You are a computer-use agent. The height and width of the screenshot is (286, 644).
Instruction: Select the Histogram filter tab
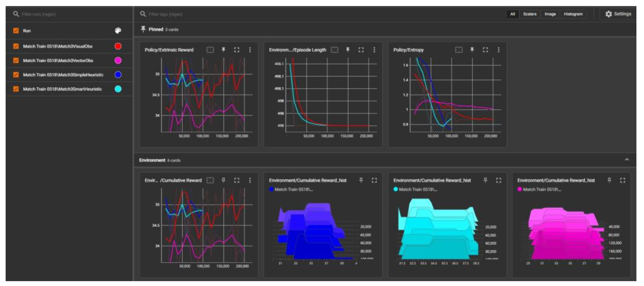(573, 14)
